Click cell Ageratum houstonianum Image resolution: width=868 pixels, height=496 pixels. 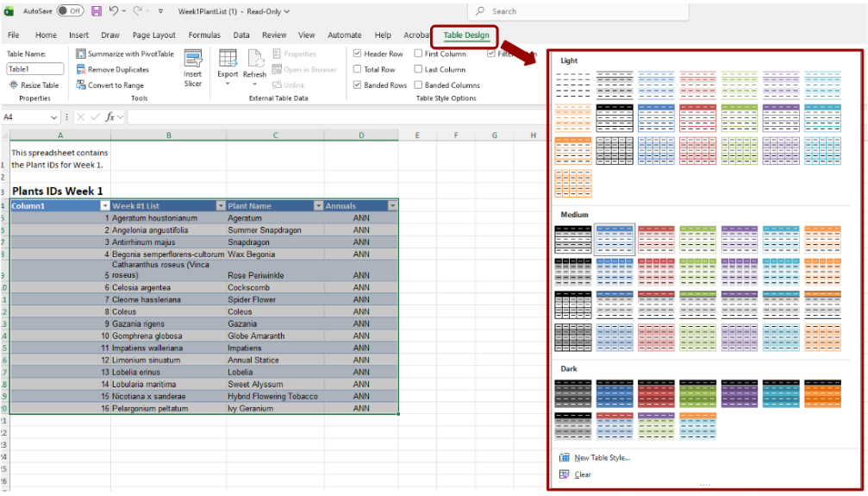pyautogui.click(x=168, y=217)
